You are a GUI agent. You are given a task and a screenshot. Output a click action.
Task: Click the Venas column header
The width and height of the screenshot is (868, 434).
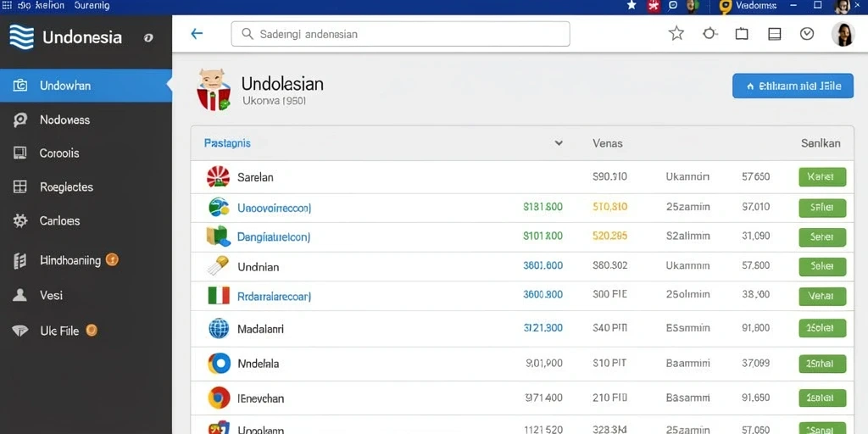(607, 143)
